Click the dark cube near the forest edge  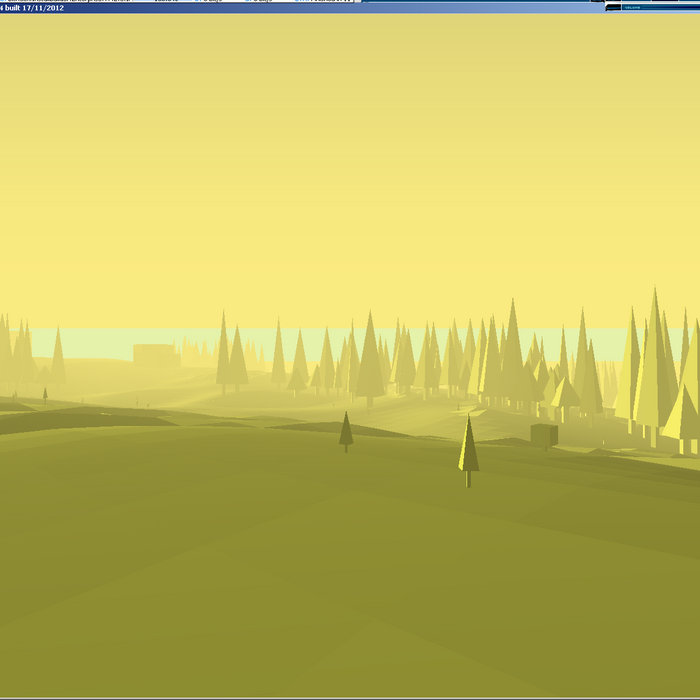[x=544, y=434]
